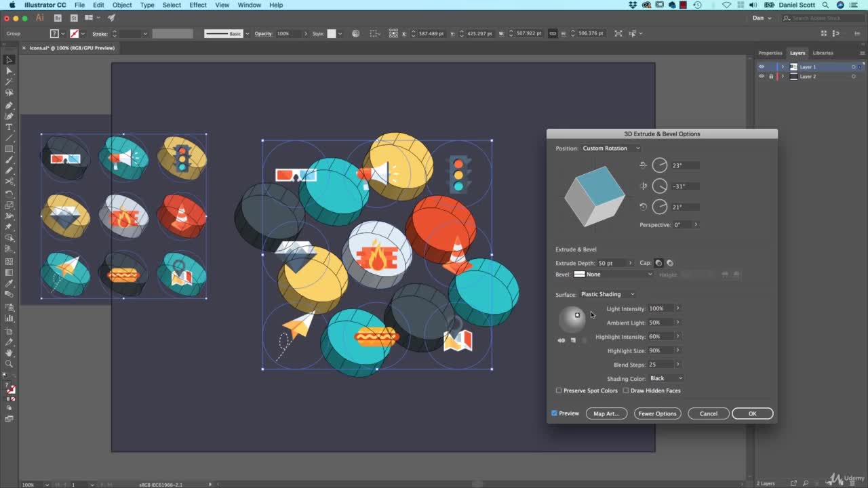The width and height of the screenshot is (868, 488).
Task: Open the Apple menu
Action: [12, 5]
